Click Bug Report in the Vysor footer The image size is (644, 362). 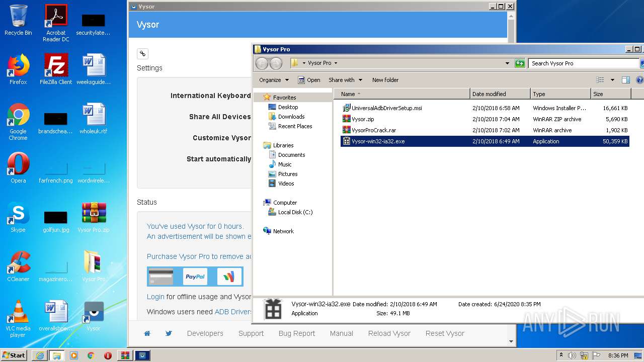[x=296, y=333]
